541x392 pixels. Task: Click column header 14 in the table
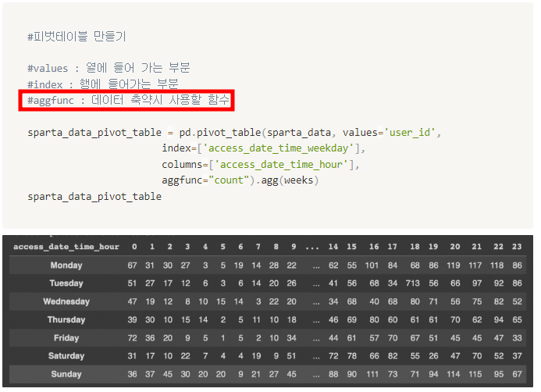click(x=333, y=247)
